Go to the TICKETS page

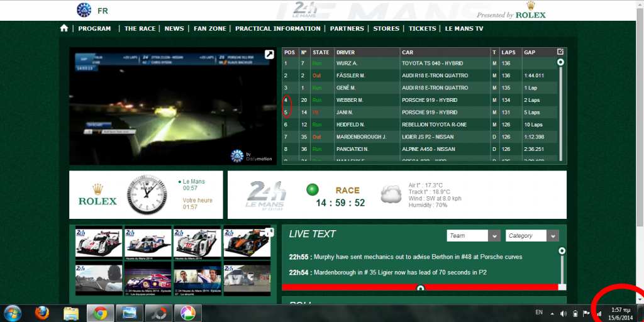[x=422, y=29]
